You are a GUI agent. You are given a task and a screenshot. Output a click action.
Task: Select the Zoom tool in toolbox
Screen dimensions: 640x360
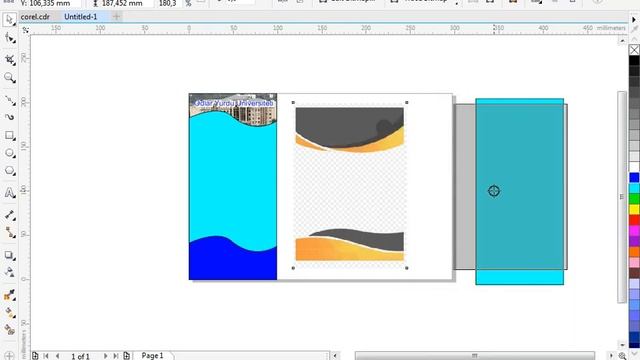pyautogui.click(x=9, y=78)
